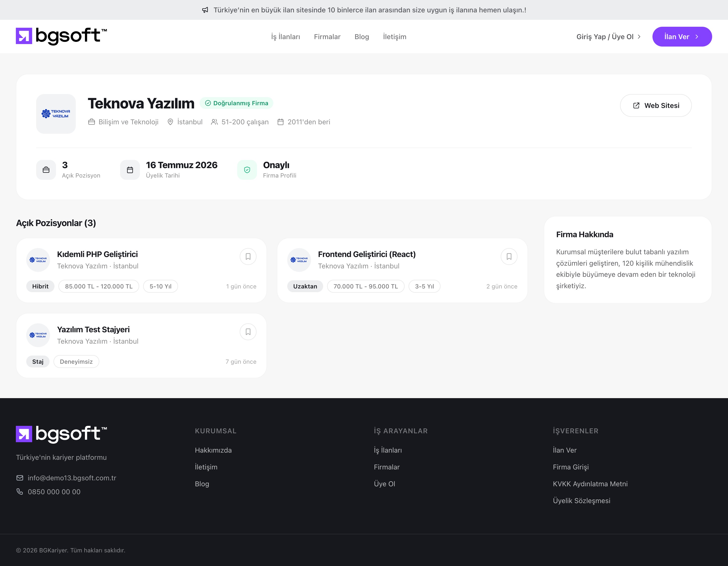Open Blog link in footer
Viewport: 728px width, 566px height.
(202, 484)
